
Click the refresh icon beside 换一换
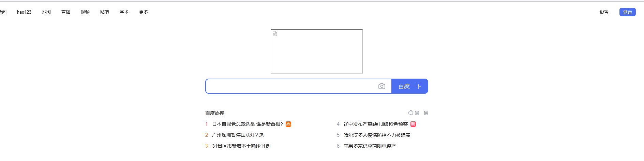tap(411, 113)
